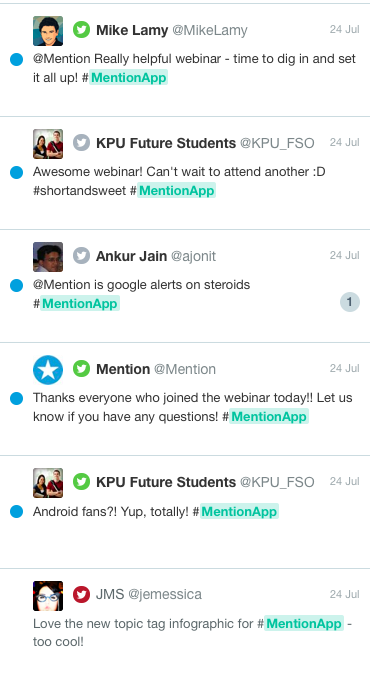Click gray Twitter icon in Awesome webinar post
This screenshot has height=677, width=370.
point(81,142)
